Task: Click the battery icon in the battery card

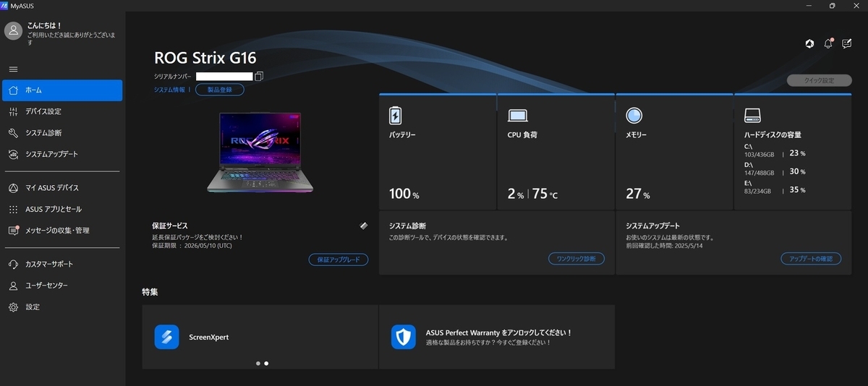Action: coord(395,116)
